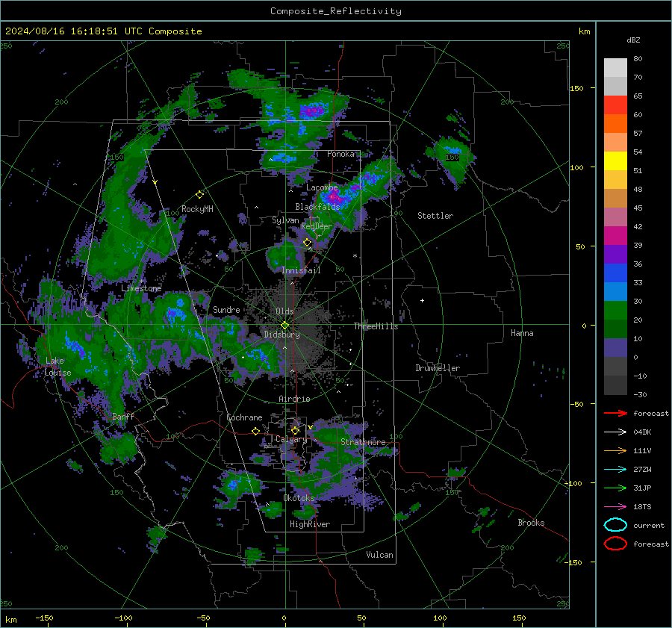
Task: Click the Hanna label
Action: tap(522, 333)
